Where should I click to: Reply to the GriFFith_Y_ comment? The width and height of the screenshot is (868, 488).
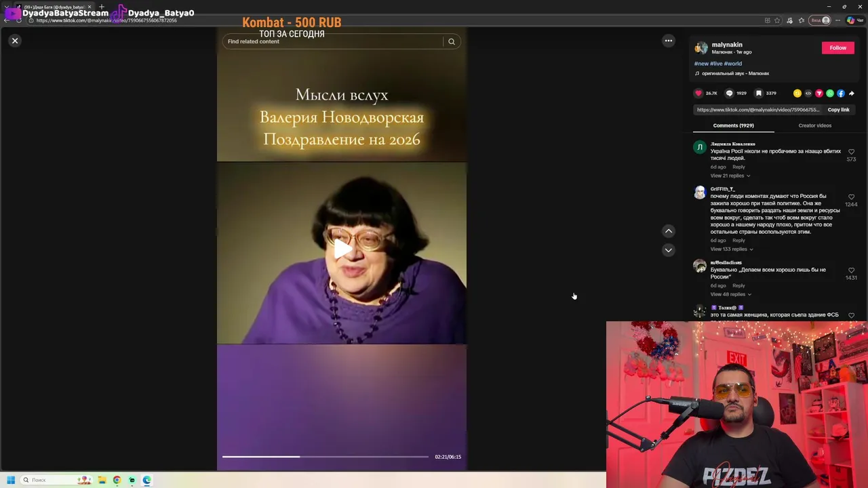click(x=738, y=240)
